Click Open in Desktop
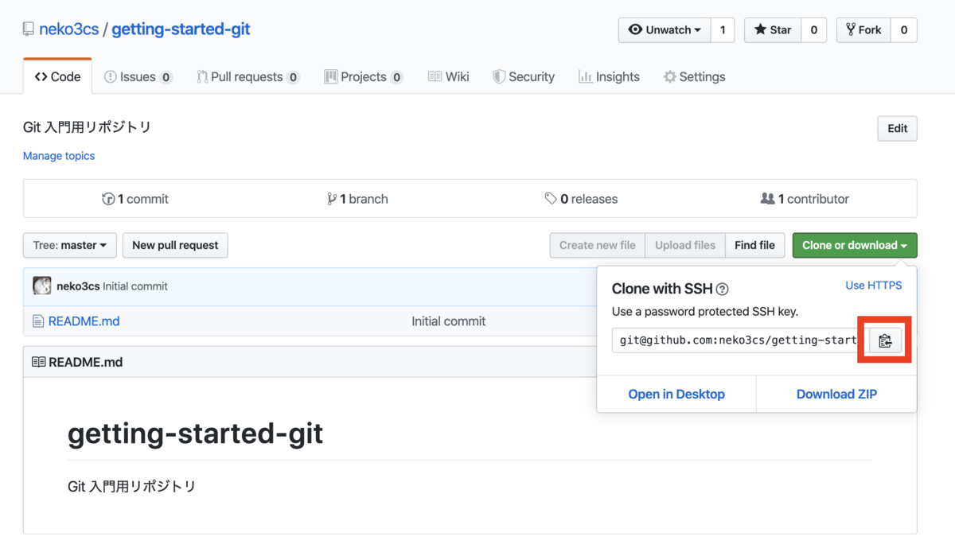Screen dimensions: 955x560 coord(676,394)
